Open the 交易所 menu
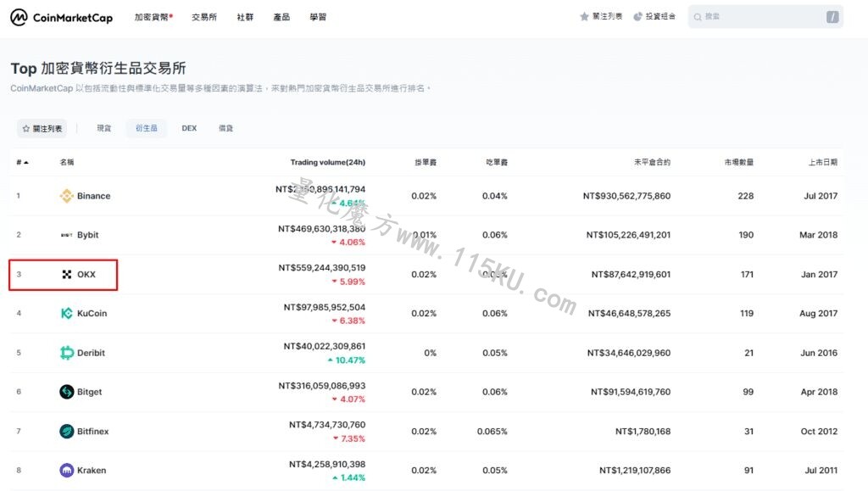868x491 pixels. coord(204,17)
